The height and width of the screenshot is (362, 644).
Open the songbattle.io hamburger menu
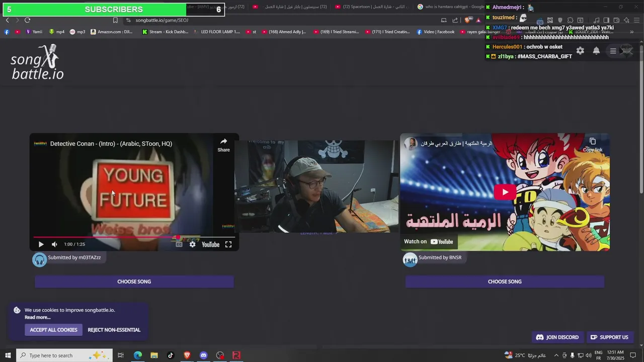click(x=613, y=51)
